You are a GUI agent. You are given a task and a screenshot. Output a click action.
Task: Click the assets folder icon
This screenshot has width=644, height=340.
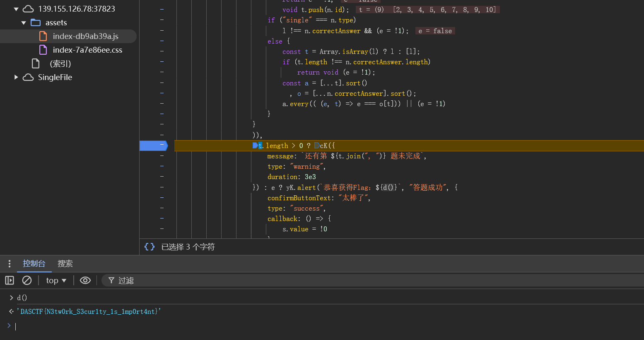click(36, 22)
